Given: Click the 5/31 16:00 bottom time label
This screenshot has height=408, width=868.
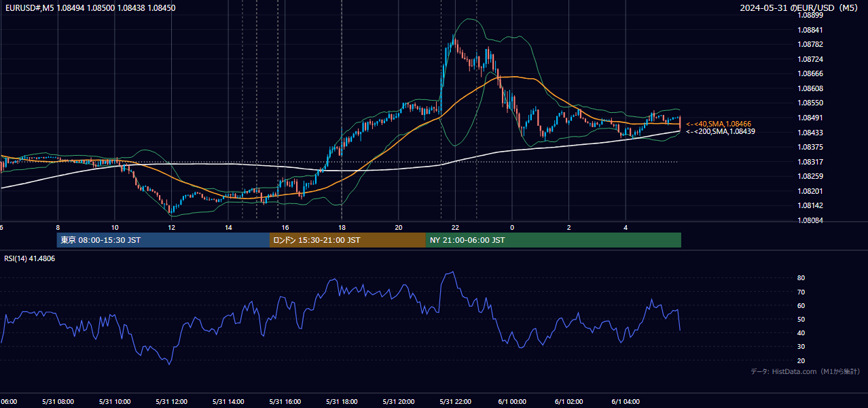Looking at the screenshot, I should tap(285, 402).
